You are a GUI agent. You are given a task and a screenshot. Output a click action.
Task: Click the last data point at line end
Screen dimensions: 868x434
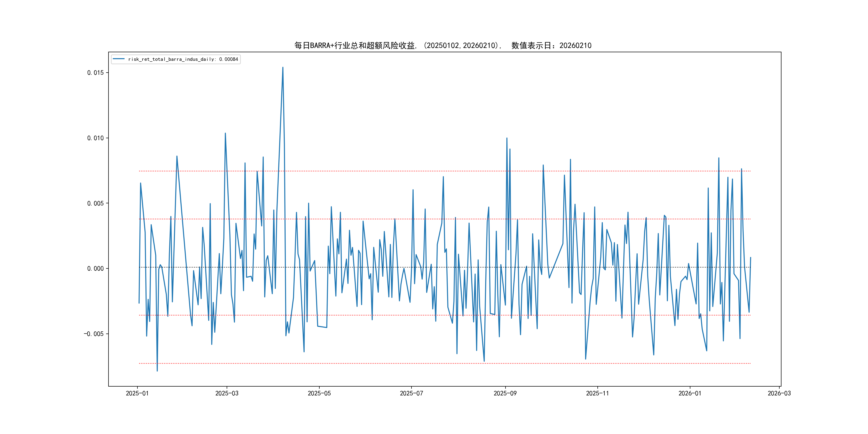(x=750, y=257)
